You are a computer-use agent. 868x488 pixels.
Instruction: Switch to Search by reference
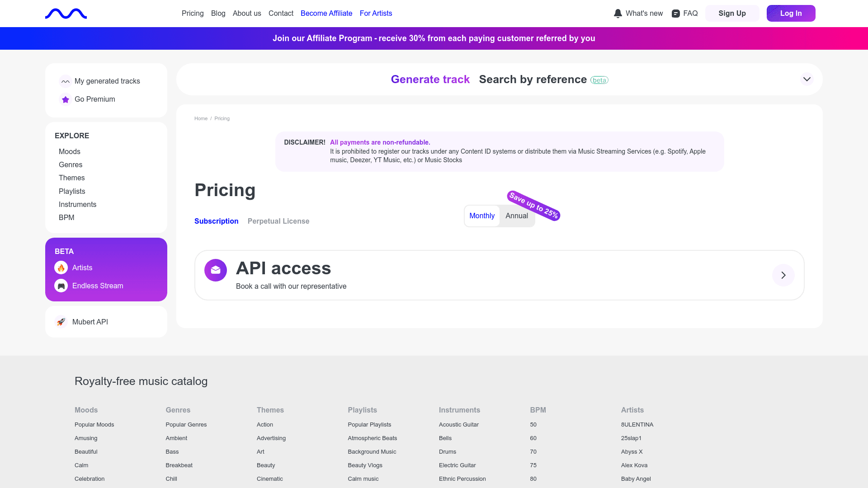(533, 80)
